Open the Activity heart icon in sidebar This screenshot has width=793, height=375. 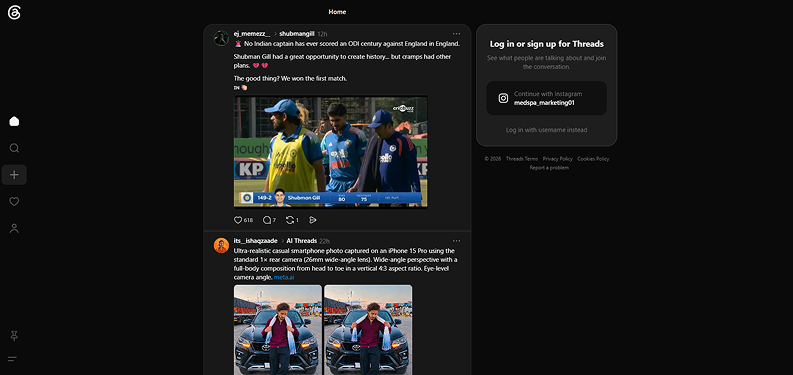(x=14, y=201)
